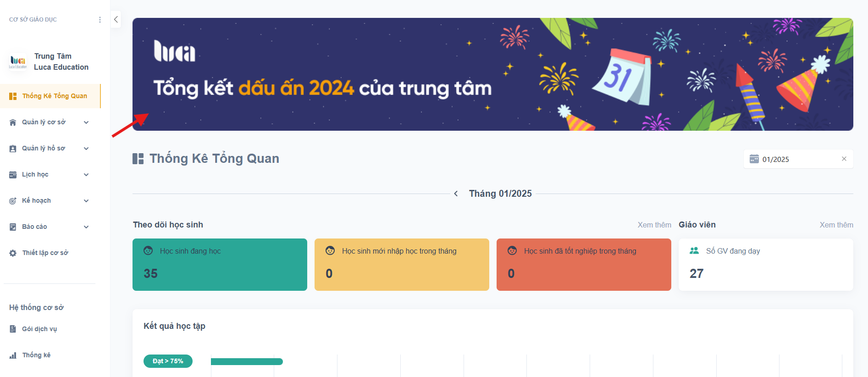Click the Gói dịch vụ document icon

tap(13, 329)
